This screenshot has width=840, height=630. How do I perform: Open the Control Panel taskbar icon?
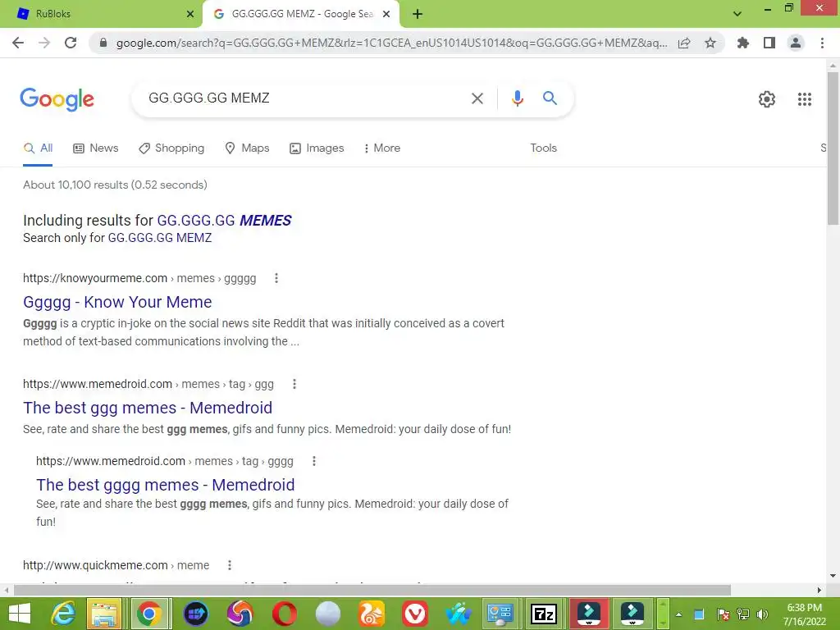coord(500,614)
